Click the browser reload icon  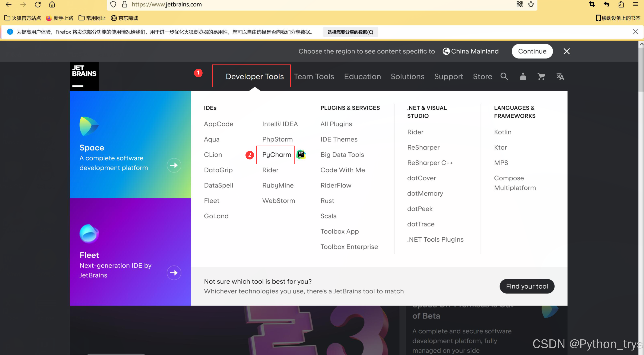pos(38,4)
